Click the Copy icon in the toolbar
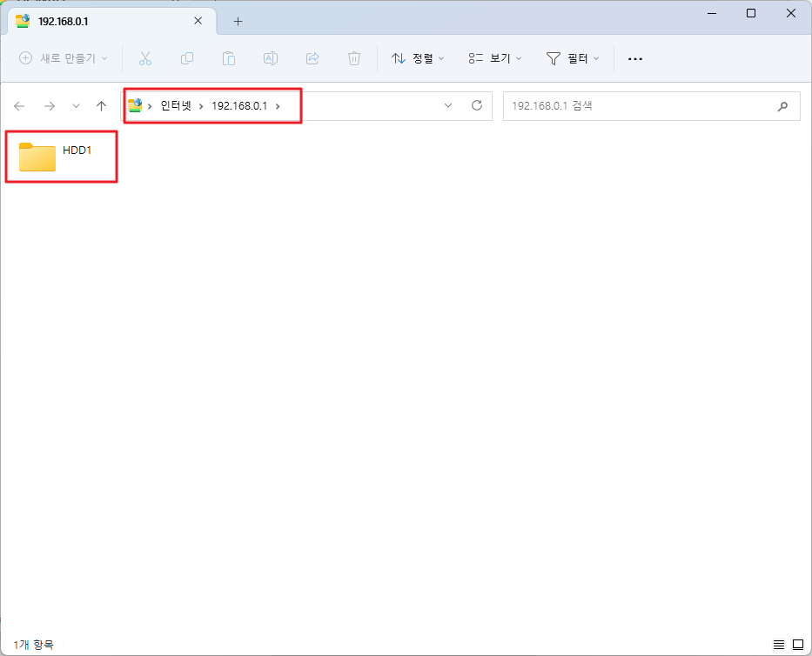 pos(187,58)
